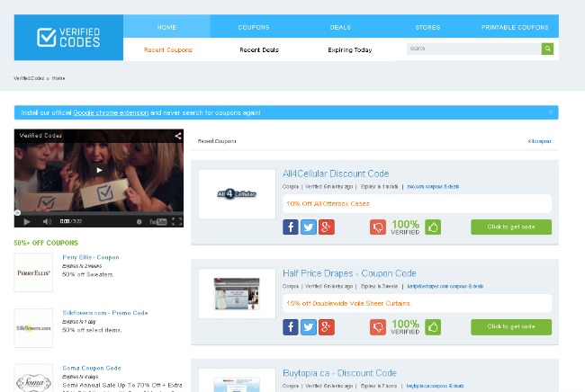585x392 pixels.
Task: Click the 50%+ OFF COUPONS heading
Action: [46, 243]
